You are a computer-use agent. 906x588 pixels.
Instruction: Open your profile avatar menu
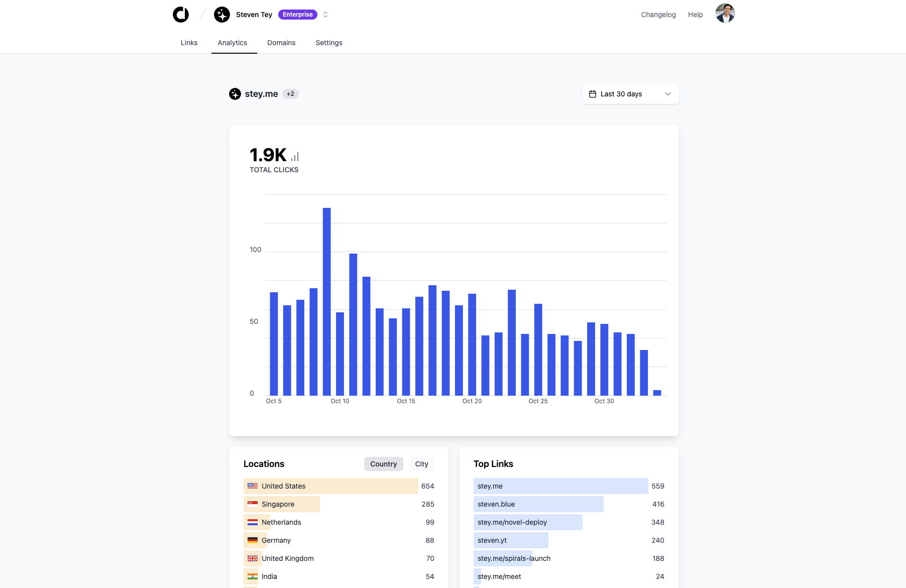pyautogui.click(x=725, y=14)
